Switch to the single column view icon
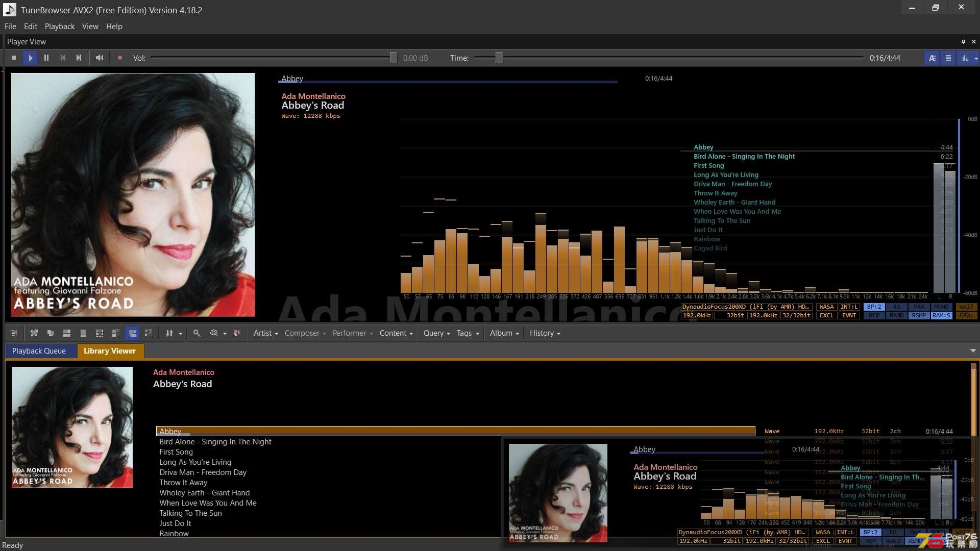980x551 pixels. coord(83,333)
